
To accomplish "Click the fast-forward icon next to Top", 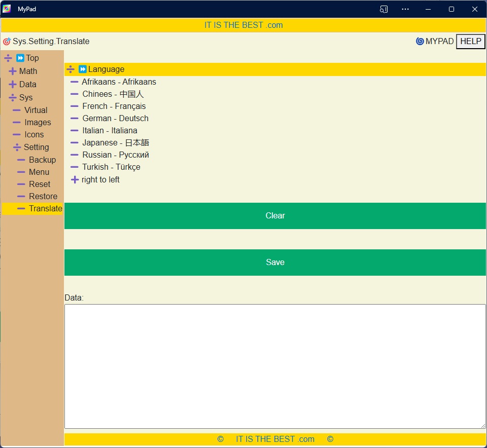I will 20,58.
